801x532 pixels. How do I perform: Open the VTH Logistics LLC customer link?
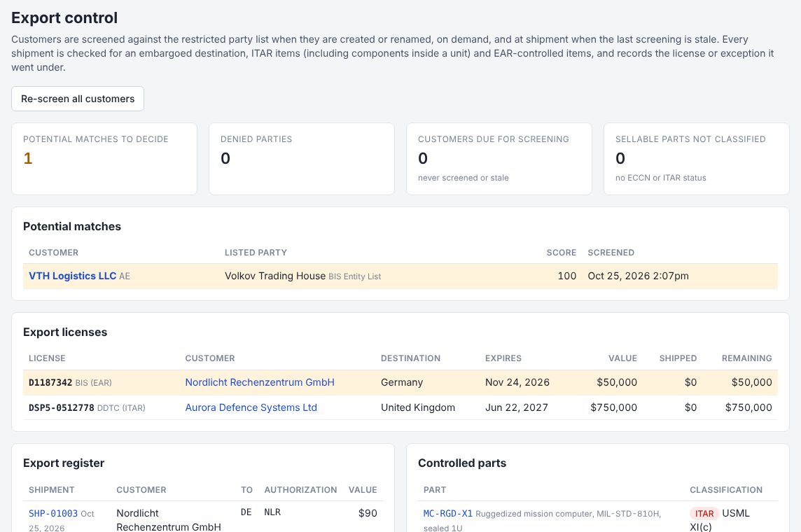click(x=73, y=276)
